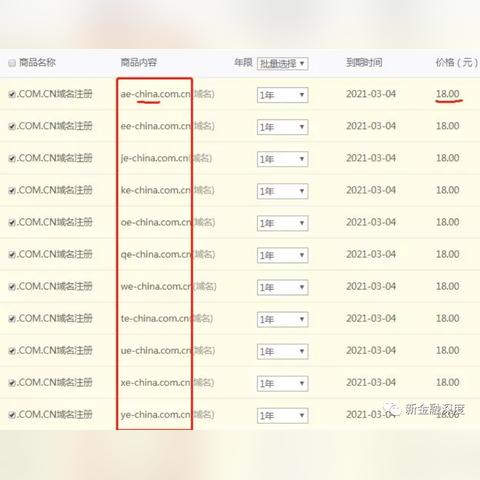Uncheck the qe-china.com.cn row checkbox
The image size is (480, 480).
12,255
